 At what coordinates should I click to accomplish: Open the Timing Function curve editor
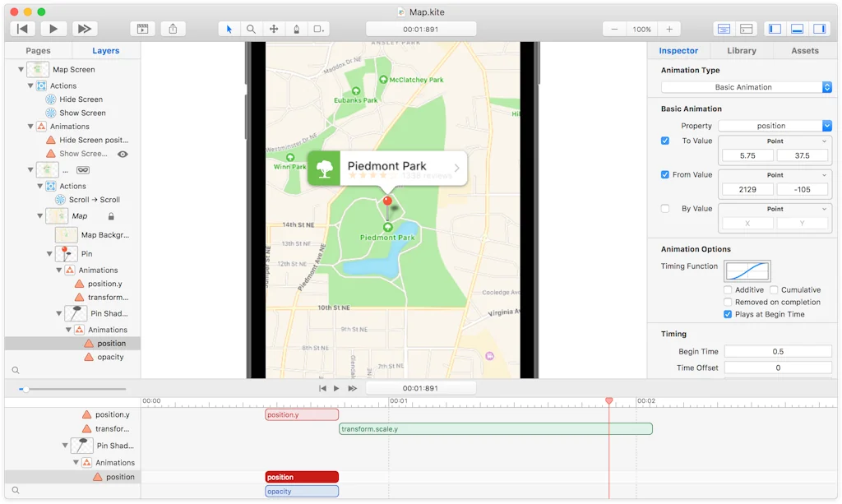[746, 270]
